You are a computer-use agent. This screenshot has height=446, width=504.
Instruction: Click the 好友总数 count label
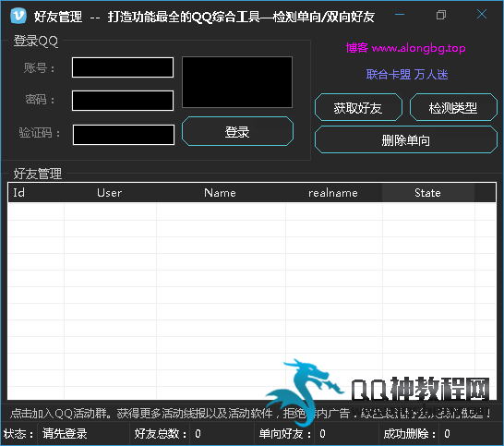click(161, 434)
